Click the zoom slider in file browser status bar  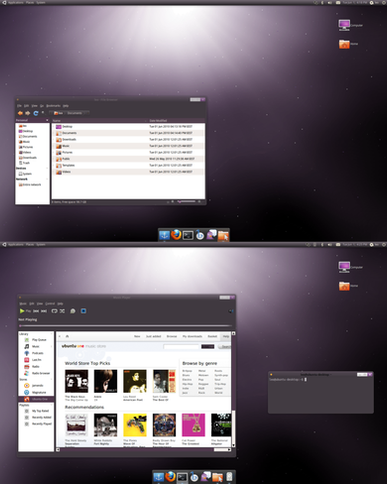(x=187, y=201)
